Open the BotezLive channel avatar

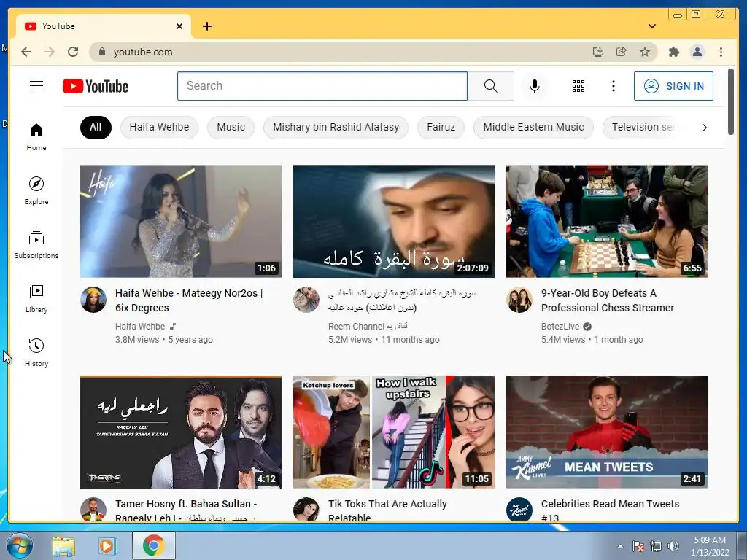519,300
